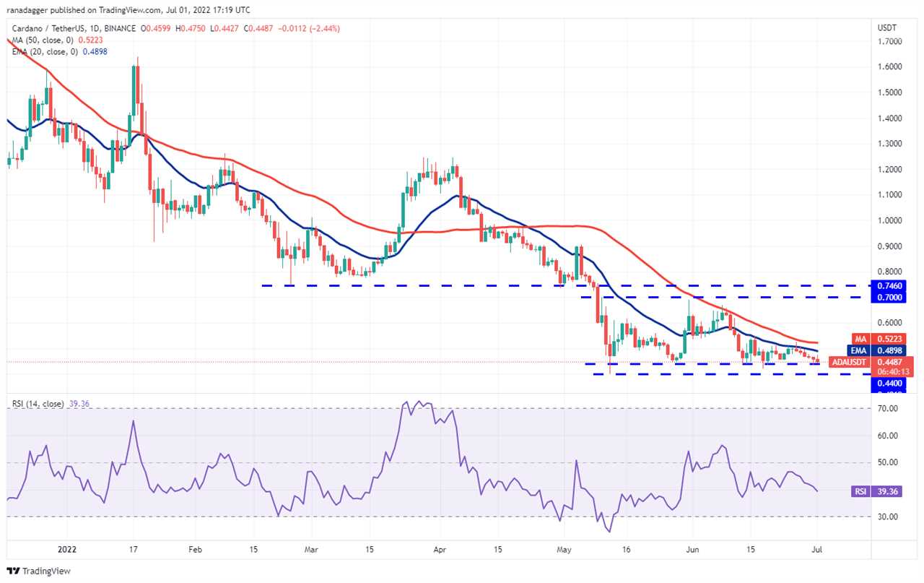The width and height of the screenshot is (924, 583).
Task: Click the 50.00 RSI axis level
Action: (889, 463)
